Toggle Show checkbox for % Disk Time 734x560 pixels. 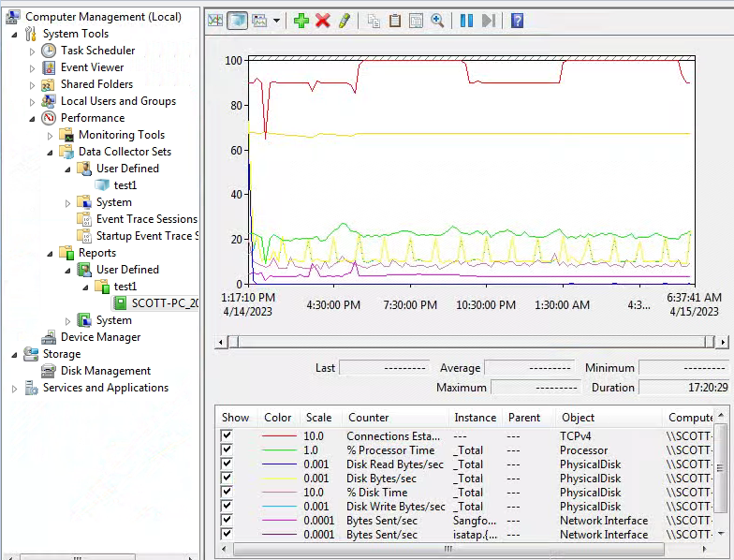[x=227, y=493]
